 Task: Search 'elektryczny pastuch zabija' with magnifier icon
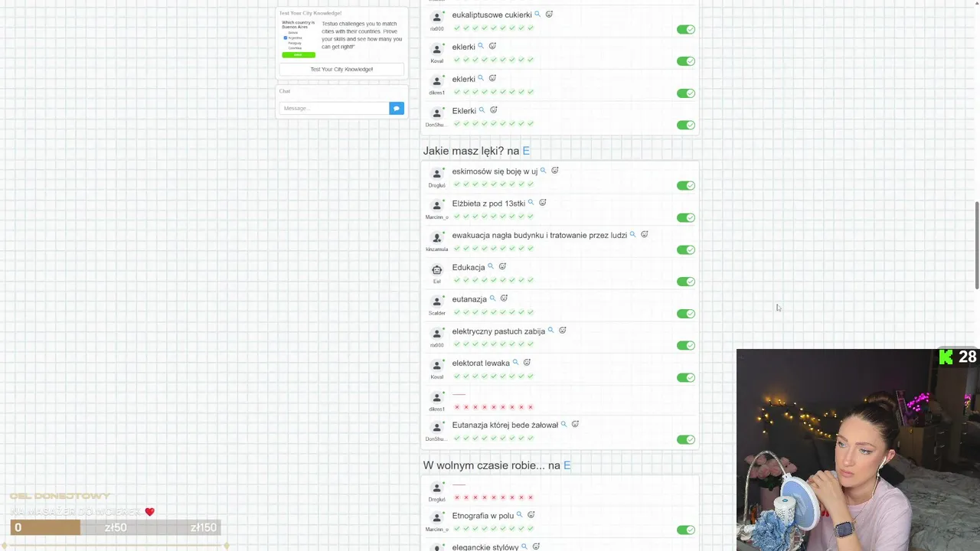tap(550, 331)
